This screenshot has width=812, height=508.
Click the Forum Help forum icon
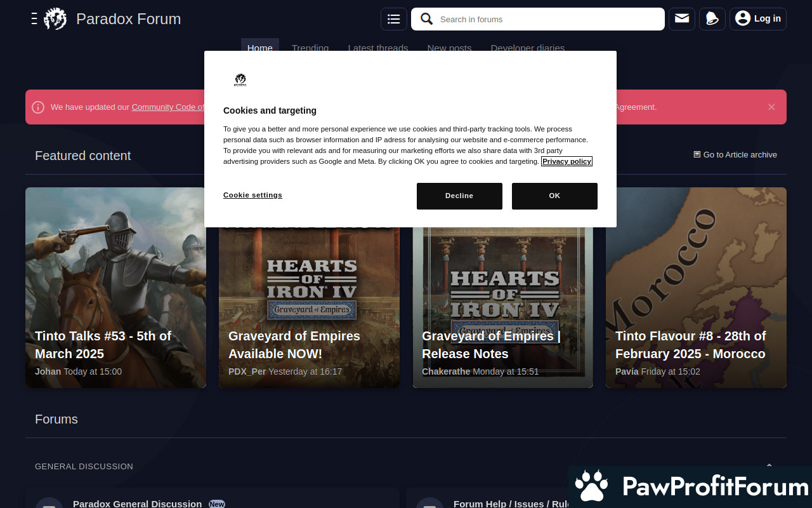point(429,503)
